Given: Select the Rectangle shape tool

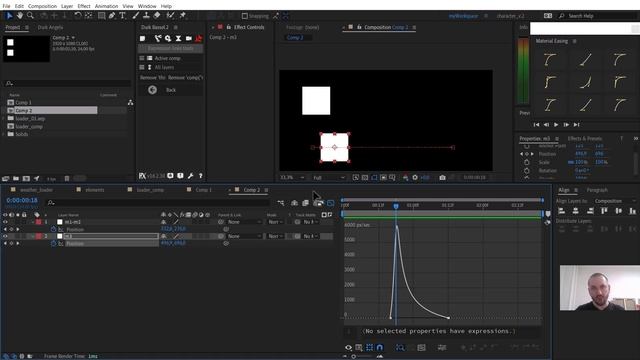Looking at the screenshot, I should pyautogui.click(x=101, y=16).
